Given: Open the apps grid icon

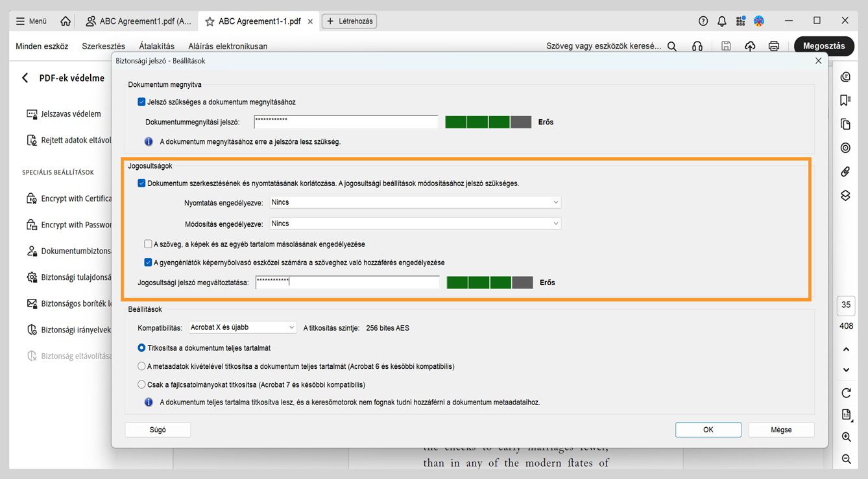Looking at the screenshot, I should click(x=740, y=21).
